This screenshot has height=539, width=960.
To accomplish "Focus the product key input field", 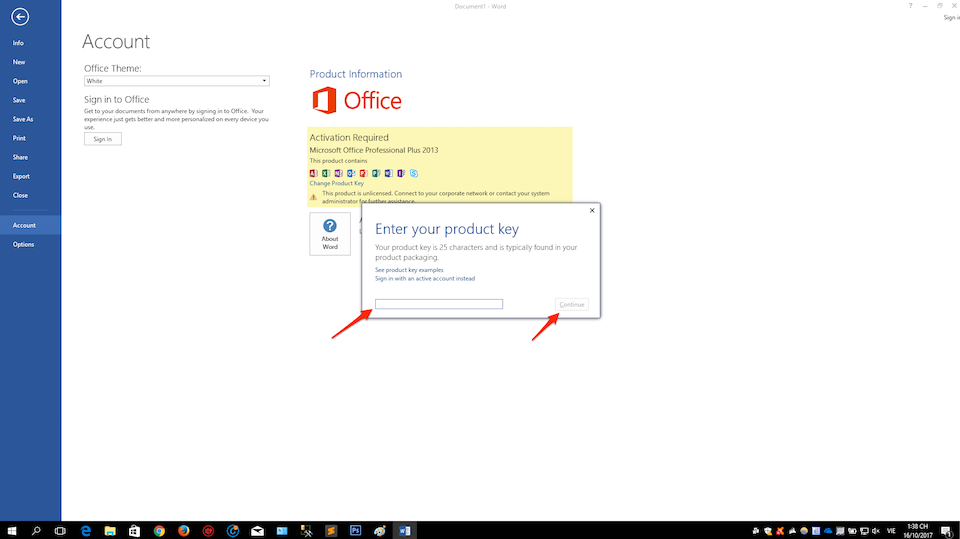I will tap(439, 304).
